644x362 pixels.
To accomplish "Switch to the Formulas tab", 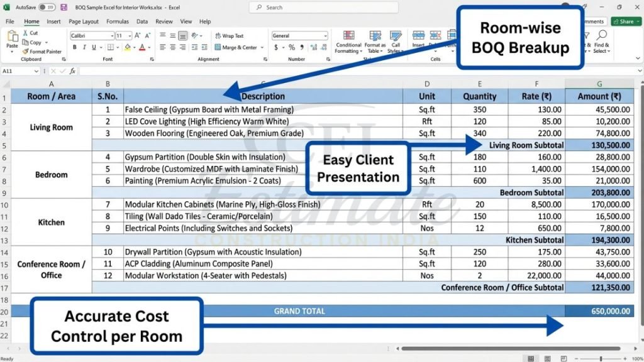I will point(118,21).
